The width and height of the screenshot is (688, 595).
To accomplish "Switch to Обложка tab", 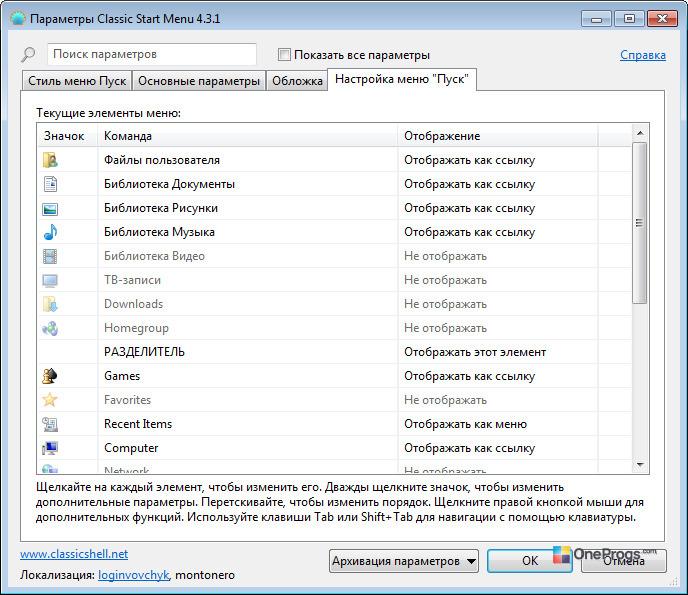I will (x=297, y=81).
